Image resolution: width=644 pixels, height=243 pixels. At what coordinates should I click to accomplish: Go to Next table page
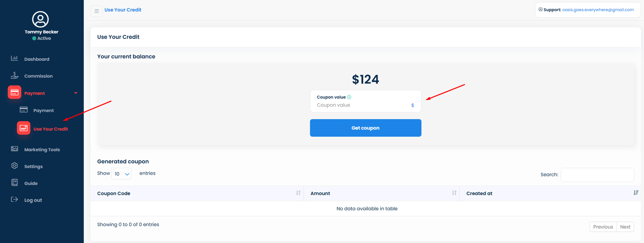point(625,227)
